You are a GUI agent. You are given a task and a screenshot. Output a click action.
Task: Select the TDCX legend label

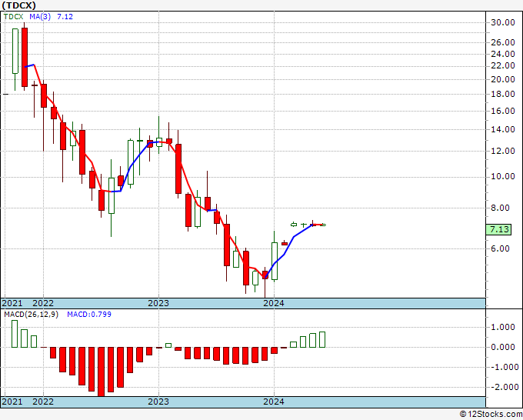(x=14, y=17)
